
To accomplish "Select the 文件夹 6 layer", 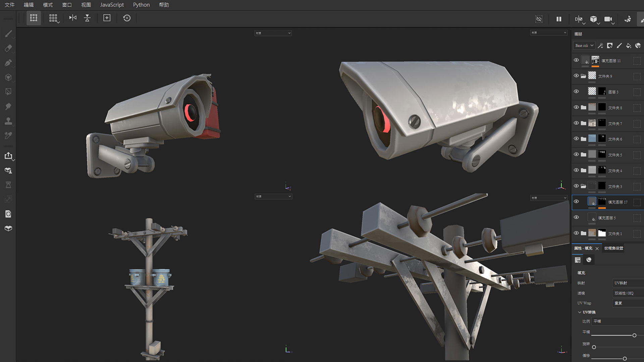I will coord(615,139).
